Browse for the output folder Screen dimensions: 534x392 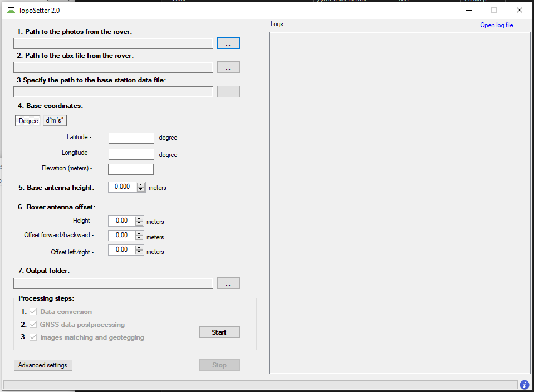[228, 283]
